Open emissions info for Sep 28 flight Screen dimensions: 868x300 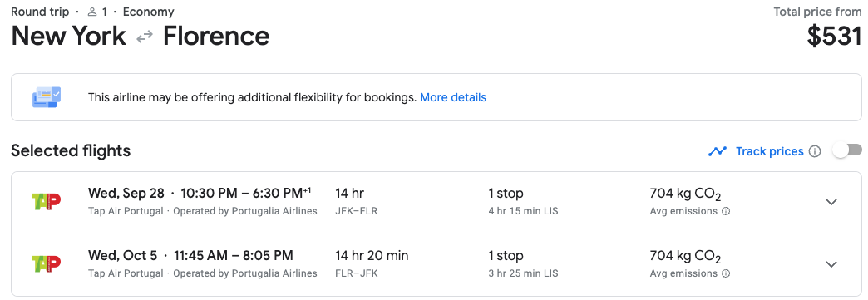(726, 211)
